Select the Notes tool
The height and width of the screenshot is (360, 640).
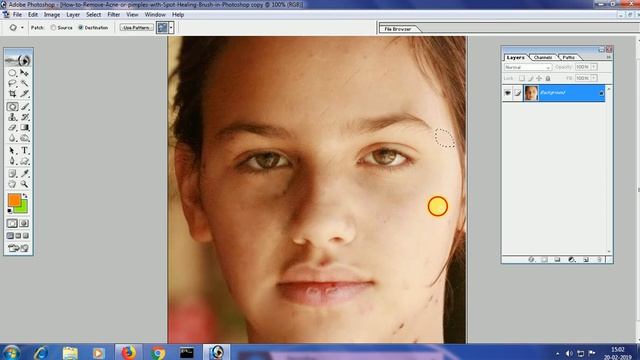(12, 173)
